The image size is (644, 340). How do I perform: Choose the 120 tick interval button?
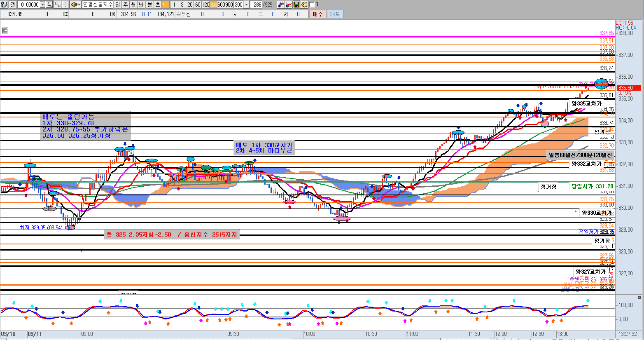click(205, 5)
